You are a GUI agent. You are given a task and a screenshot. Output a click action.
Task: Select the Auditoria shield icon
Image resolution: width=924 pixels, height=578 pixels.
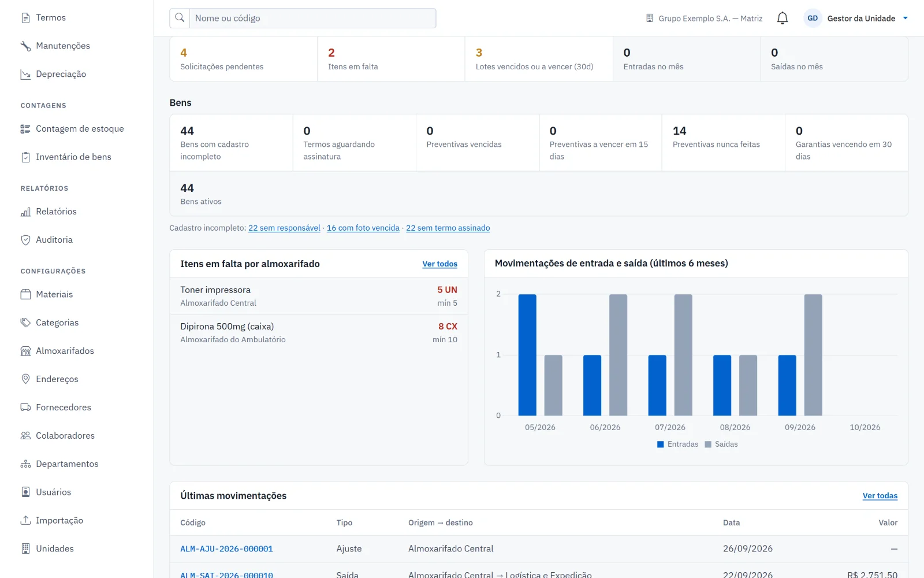[x=25, y=240]
